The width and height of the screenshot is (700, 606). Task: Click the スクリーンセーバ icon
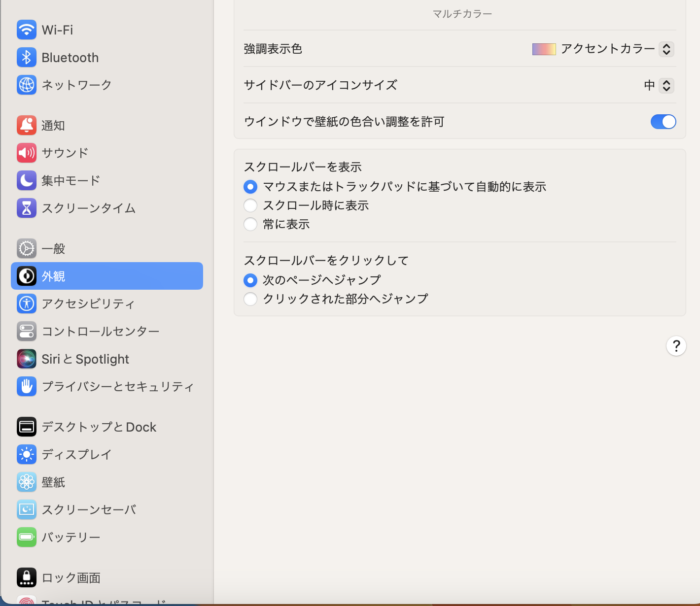(27, 509)
